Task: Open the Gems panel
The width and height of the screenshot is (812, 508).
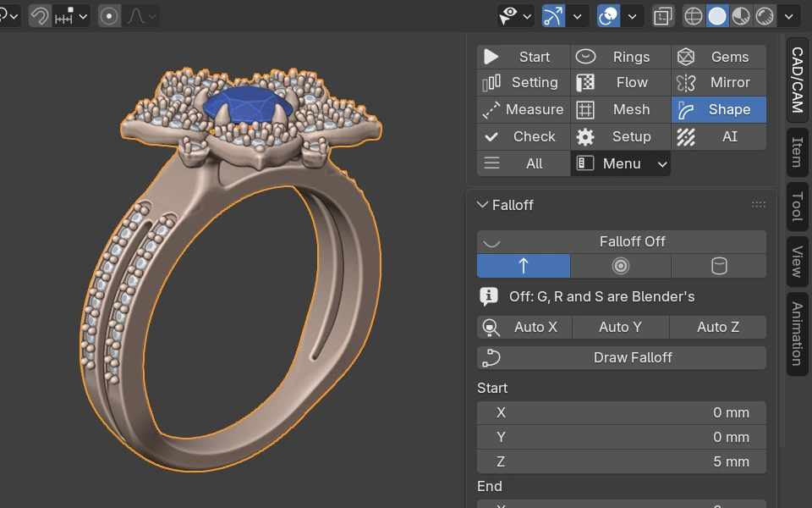Action: 719,57
